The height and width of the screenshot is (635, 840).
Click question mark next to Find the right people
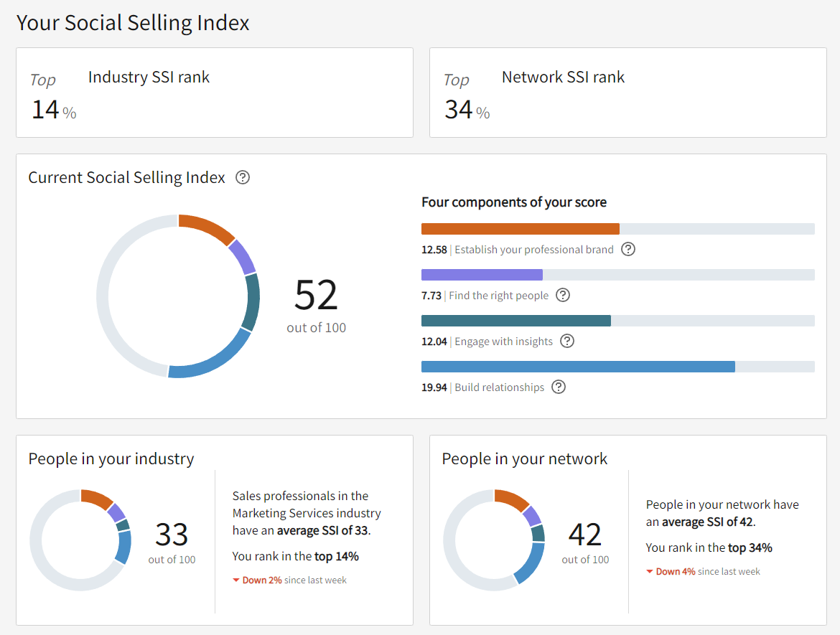[x=563, y=295]
